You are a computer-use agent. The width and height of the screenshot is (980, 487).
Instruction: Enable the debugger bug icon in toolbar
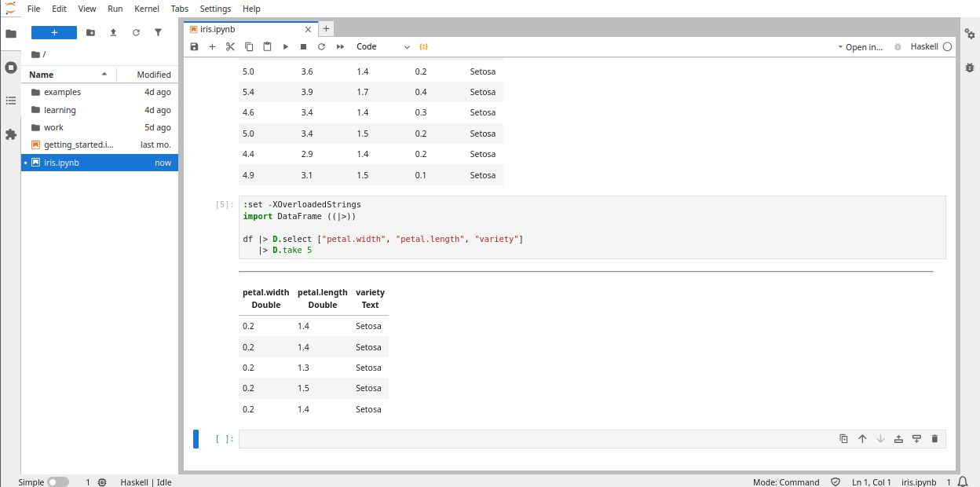(x=898, y=47)
